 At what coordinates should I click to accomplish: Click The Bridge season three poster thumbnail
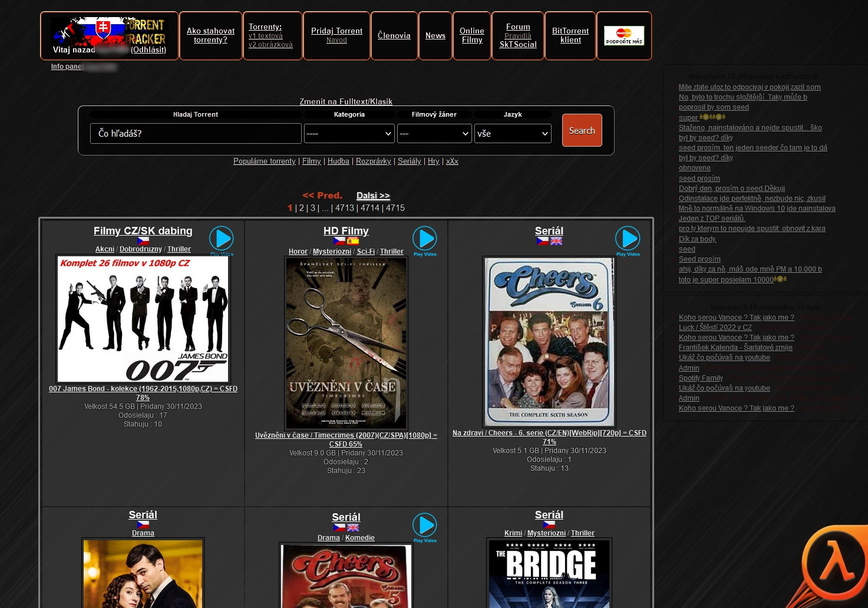pos(549,574)
